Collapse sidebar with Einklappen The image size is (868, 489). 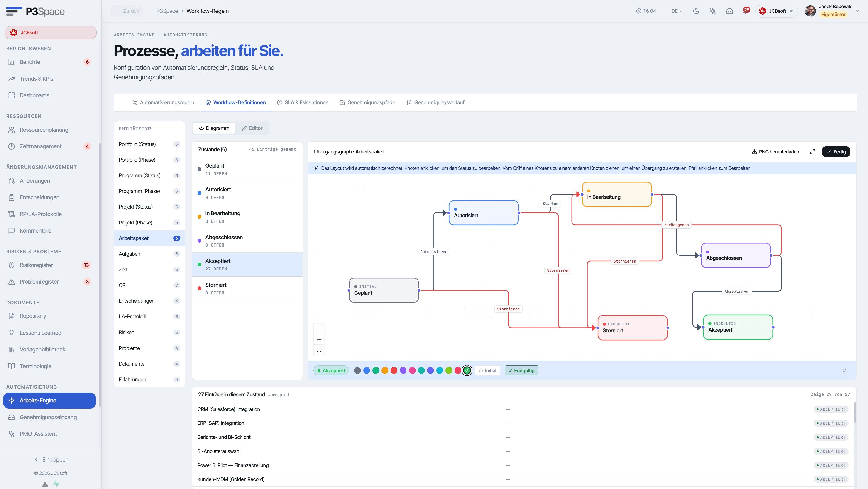tap(51, 460)
